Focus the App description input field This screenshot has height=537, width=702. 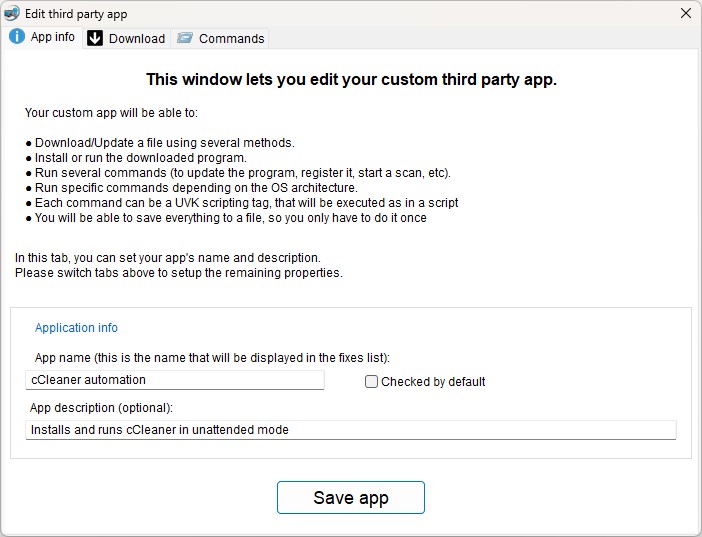[x=351, y=430]
